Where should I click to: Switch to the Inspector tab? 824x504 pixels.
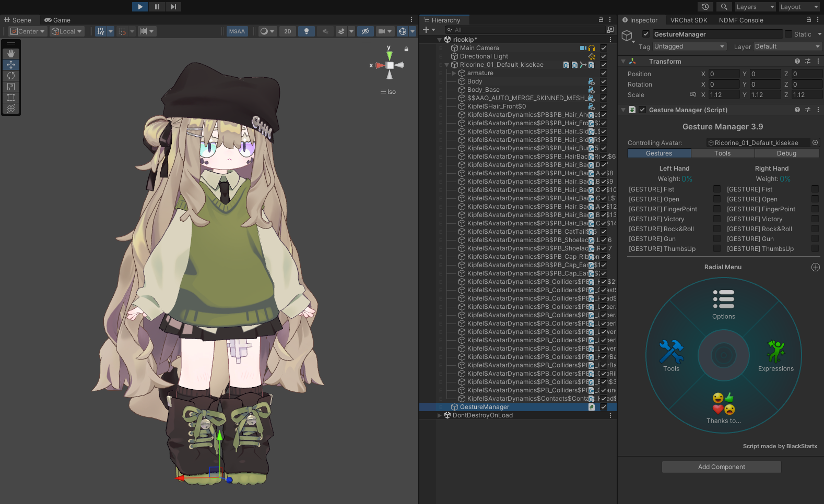coord(640,20)
